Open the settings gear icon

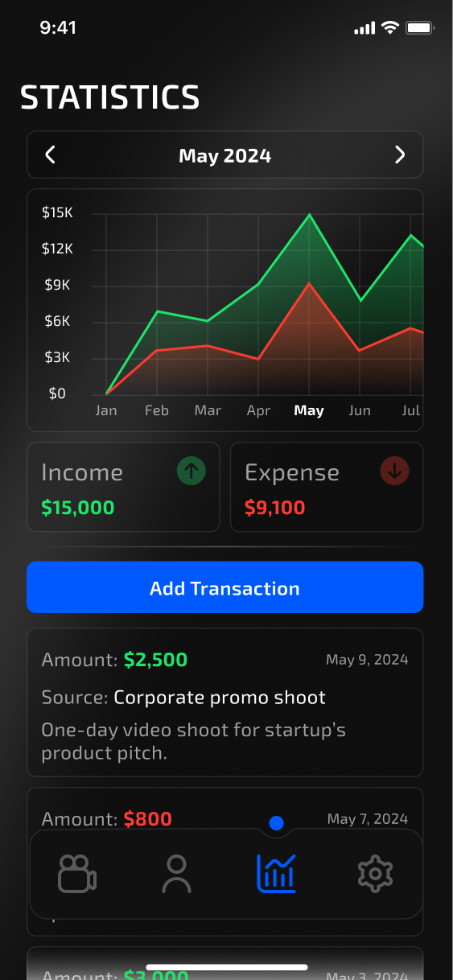(x=374, y=874)
